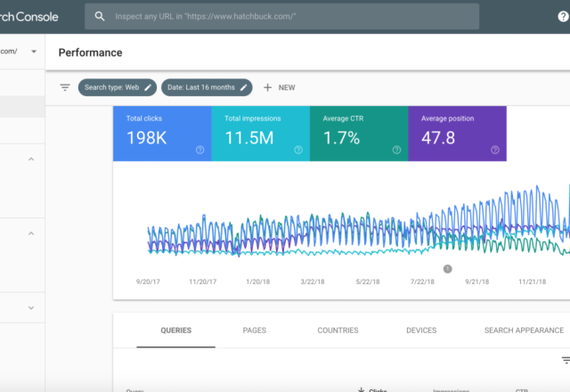Click the search magnifier icon
The image size is (570, 392).
tap(100, 16)
